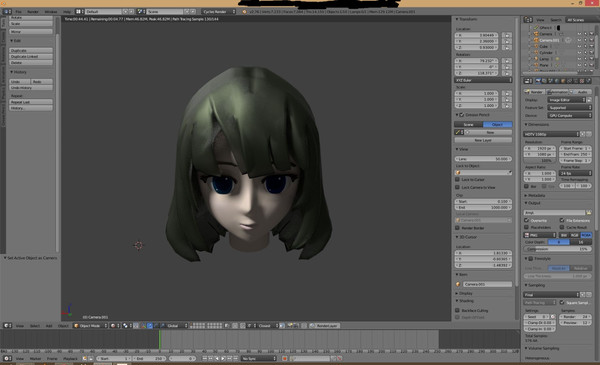Toggle the Backface Culling checkbox
600x365 pixels.
pyautogui.click(x=457, y=310)
